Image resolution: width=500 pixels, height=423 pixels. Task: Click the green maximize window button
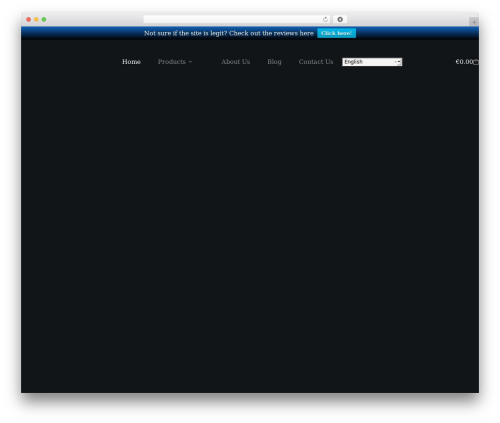44,20
